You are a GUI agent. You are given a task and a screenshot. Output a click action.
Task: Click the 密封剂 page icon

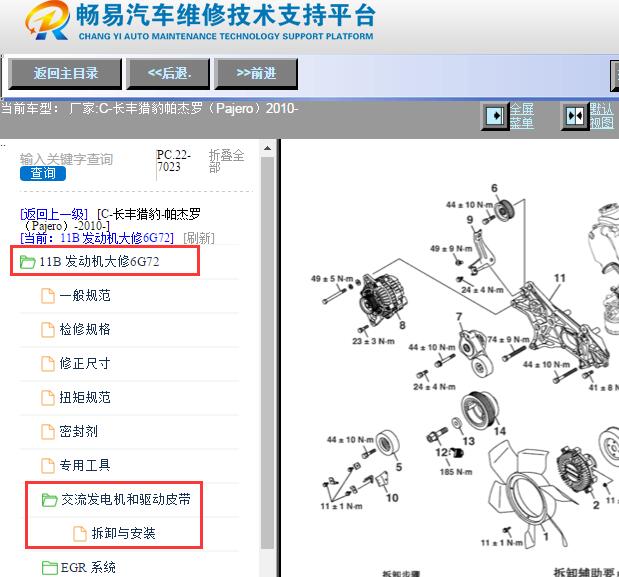pos(48,432)
